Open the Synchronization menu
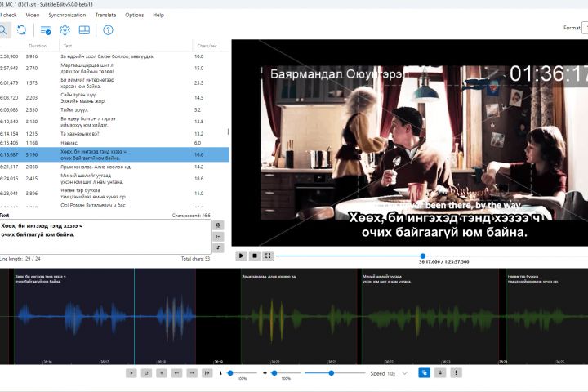 67,15
